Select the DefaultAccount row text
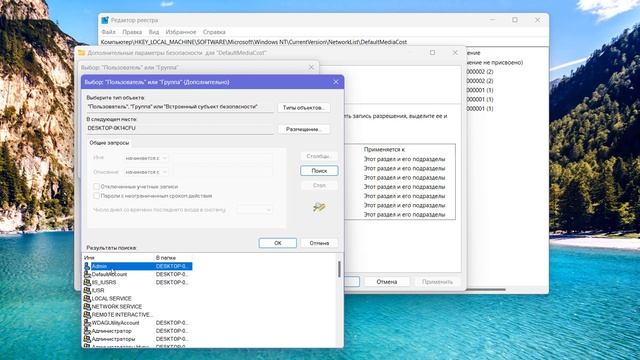Screen dimensions: 640x360 pyautogui.click(x=109, y=274)
